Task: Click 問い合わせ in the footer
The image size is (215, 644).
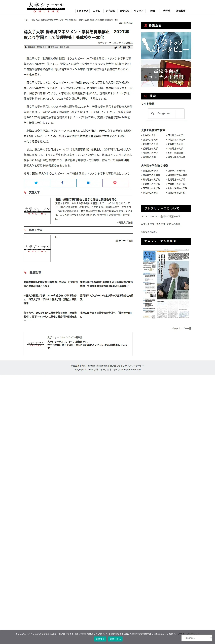Action: pos(115,366)
